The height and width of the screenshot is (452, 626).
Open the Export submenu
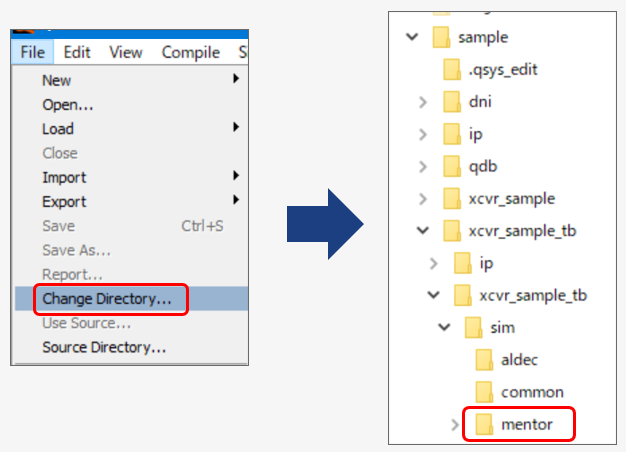(64, 201)
